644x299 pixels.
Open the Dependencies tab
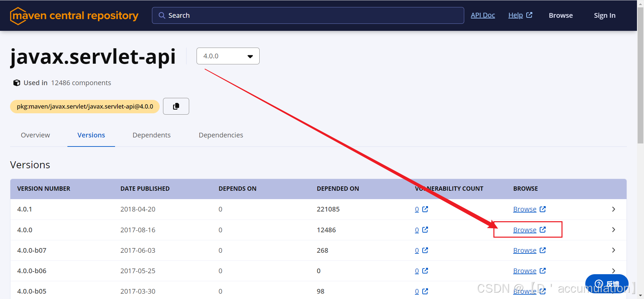coord(221,135)
